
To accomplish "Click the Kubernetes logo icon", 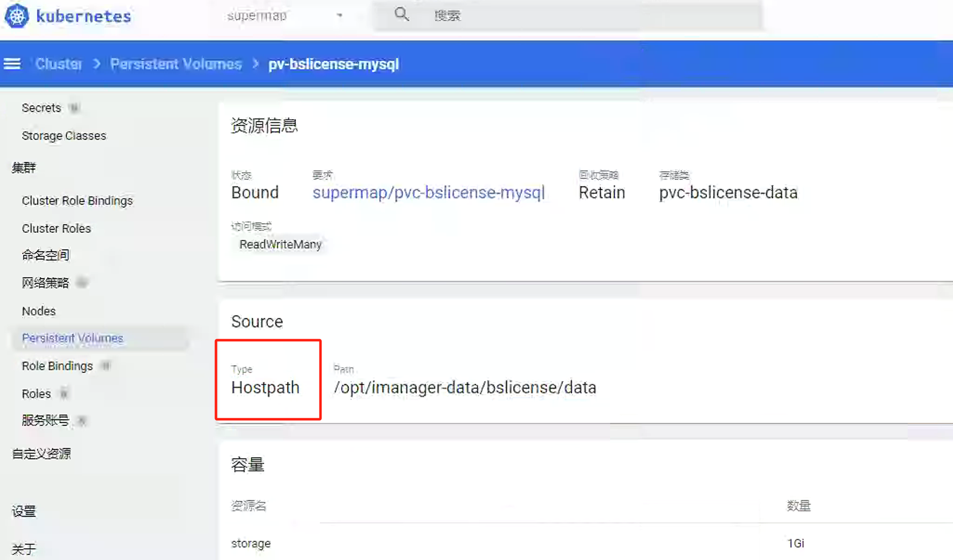I will pos(17,16).
